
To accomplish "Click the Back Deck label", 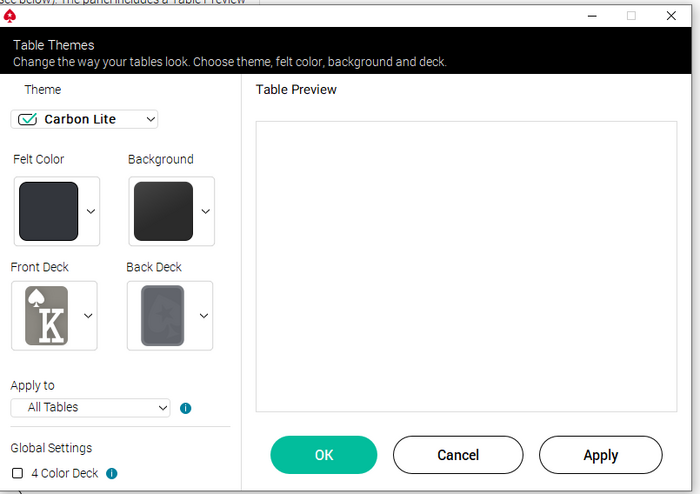I will coord(154,267).
